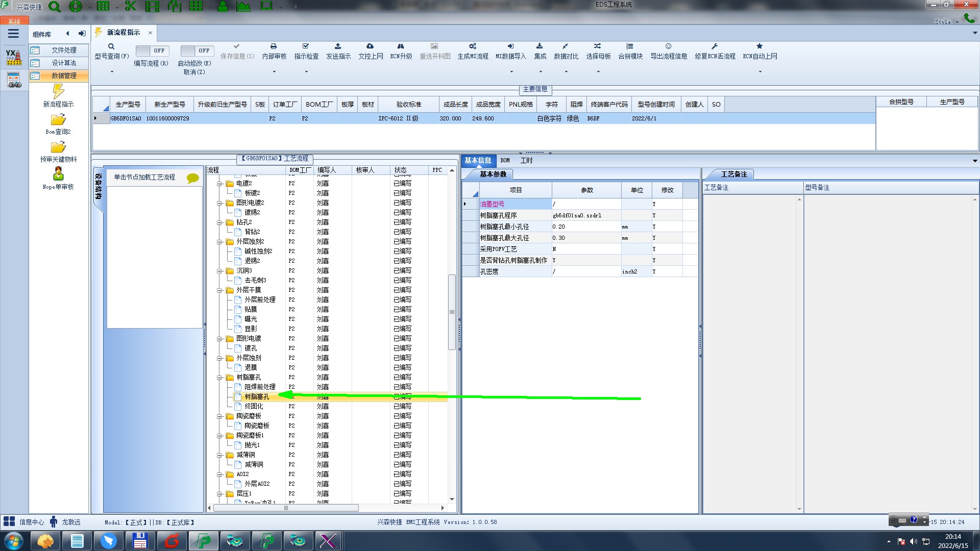Click the 发送指示 upload icon
Viewport: 980px width, 551px height.
pyautogui.click(x=338, y=46)
